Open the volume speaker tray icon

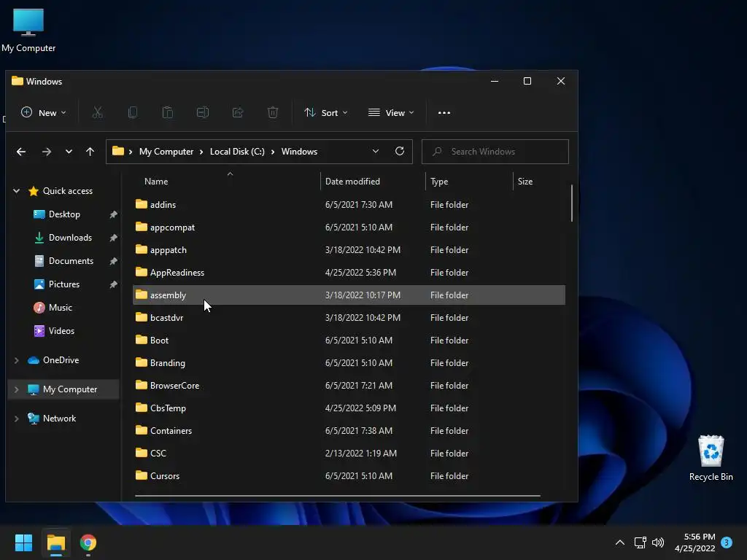tap(658, 542)
